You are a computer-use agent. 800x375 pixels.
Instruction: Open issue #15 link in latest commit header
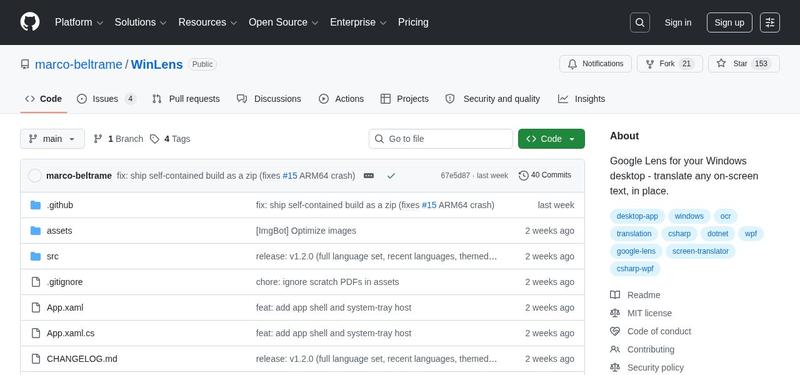coord(290,176)
